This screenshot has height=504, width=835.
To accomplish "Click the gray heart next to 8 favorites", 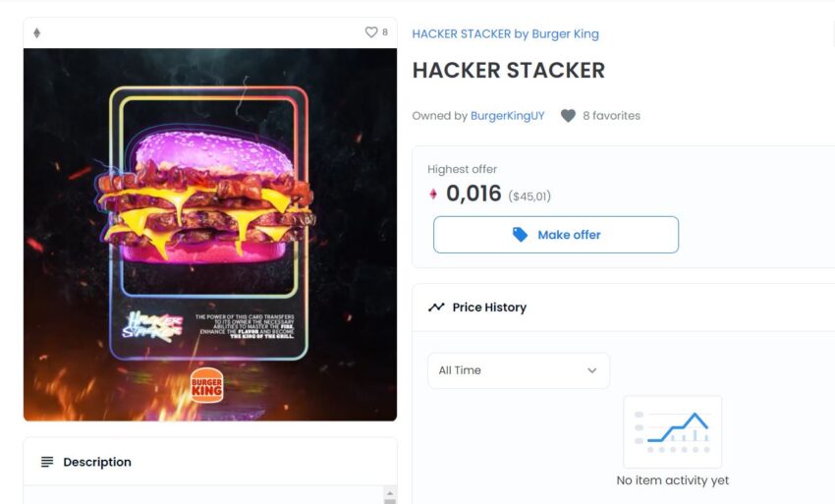I will pos(568,116).
